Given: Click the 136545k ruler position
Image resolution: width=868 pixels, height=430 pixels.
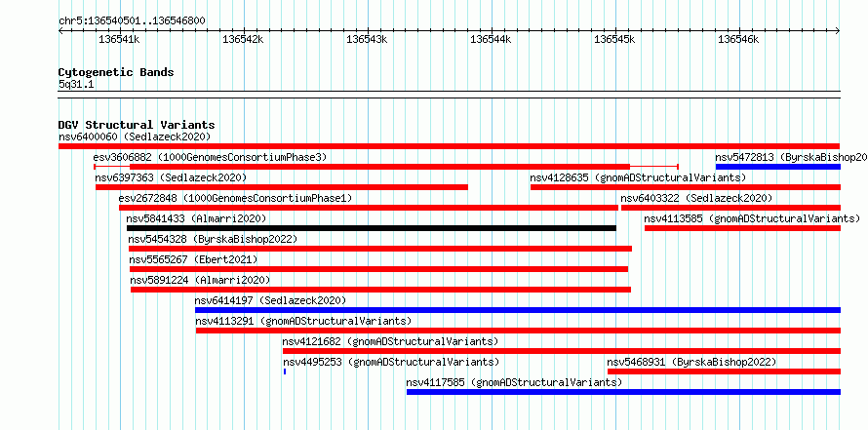Looking at the screenshot, I should (615, 39).
